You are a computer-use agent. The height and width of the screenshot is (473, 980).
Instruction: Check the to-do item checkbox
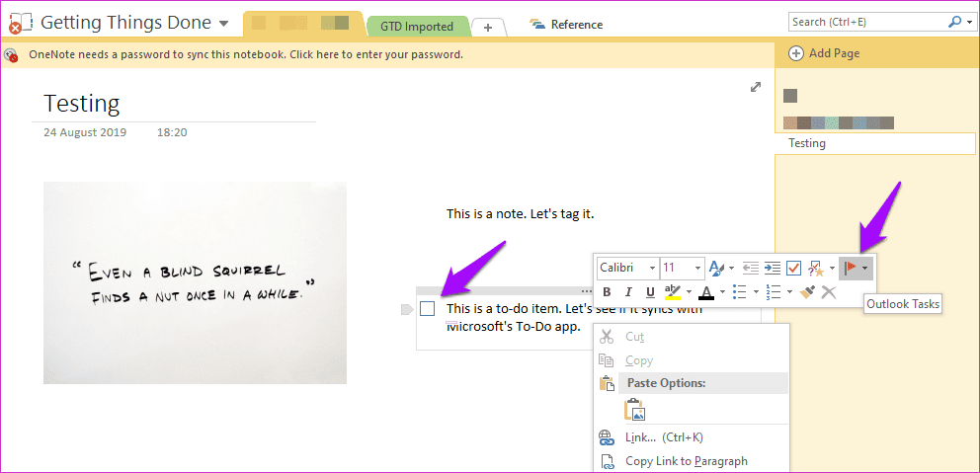tap(428, 309)
